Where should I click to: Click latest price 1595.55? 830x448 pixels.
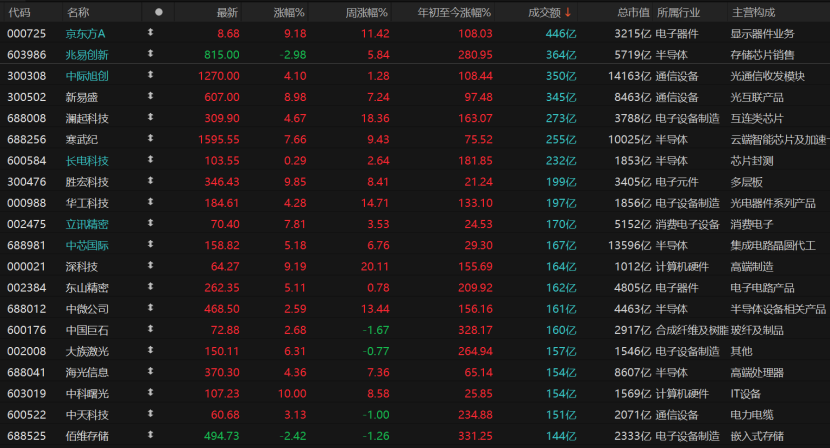pos(219,140)
